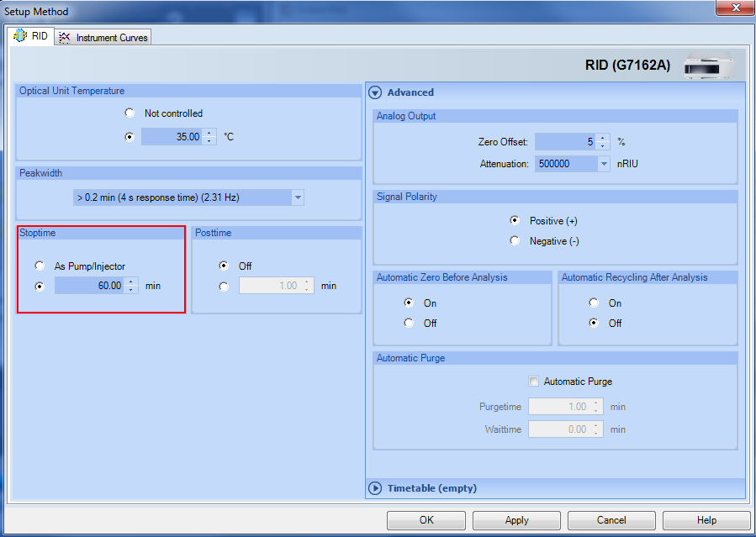Open the Attenuation dropdown list

(x=603, y=164)
